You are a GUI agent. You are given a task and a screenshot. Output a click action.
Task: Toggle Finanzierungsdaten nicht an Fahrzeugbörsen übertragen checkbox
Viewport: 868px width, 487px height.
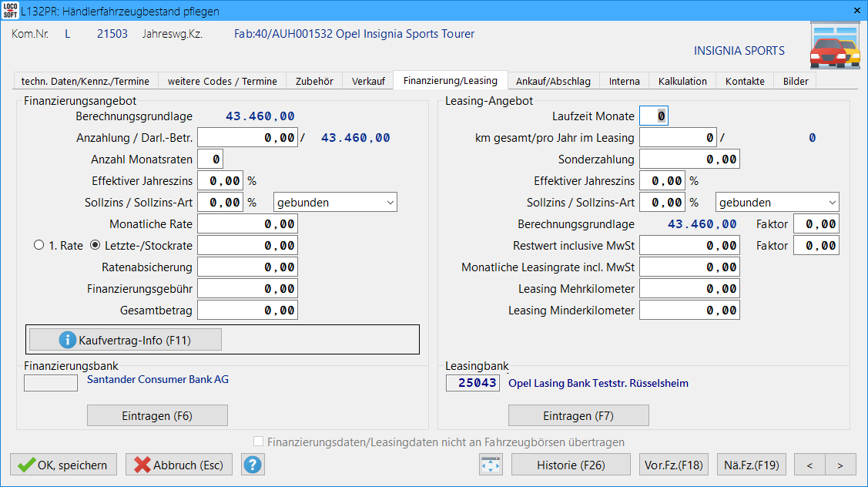259,442
